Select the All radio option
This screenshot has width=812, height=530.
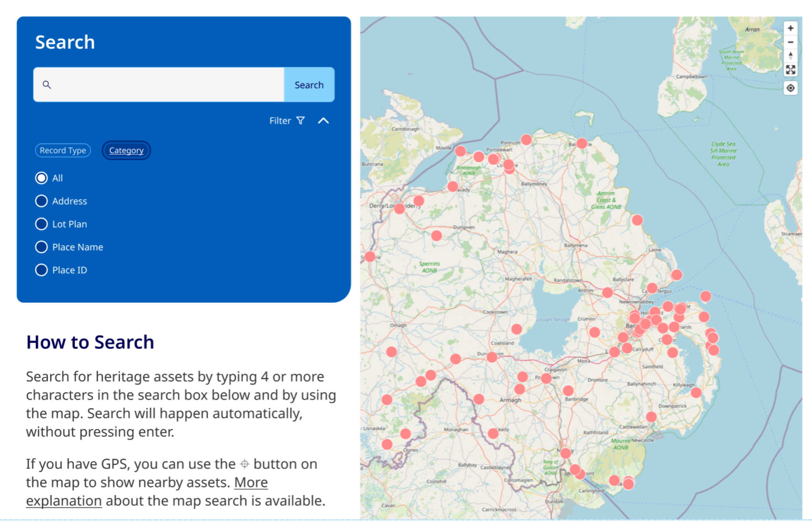(x=41, y=178)
